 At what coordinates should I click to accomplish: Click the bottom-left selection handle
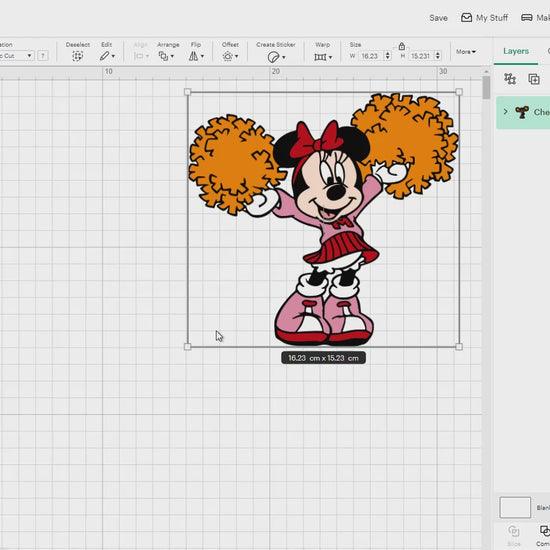click(187, 347)
